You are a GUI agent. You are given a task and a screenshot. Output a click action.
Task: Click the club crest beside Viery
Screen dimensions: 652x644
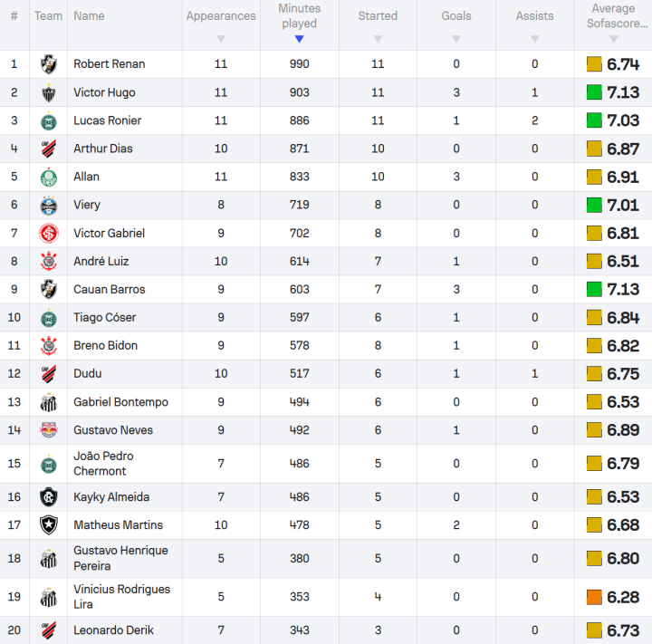[x=48, y=206]
